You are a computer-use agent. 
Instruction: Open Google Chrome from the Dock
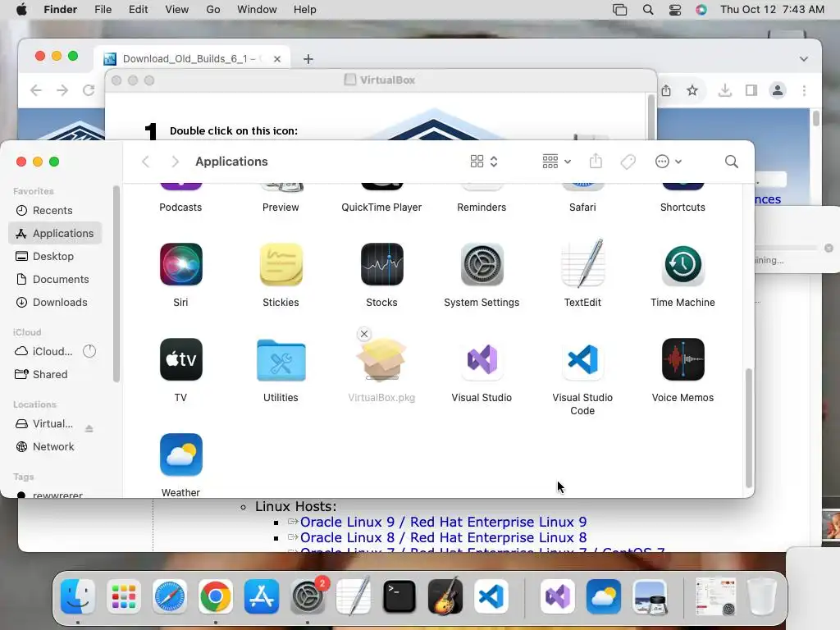[x=216, y=596]
